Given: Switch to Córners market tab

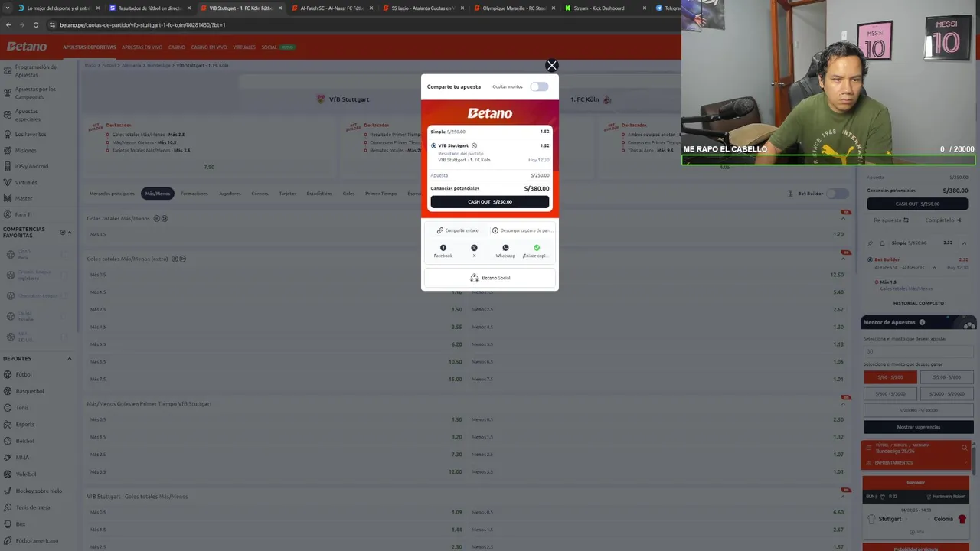Looking at the screenshot, I should click(260, 194).
